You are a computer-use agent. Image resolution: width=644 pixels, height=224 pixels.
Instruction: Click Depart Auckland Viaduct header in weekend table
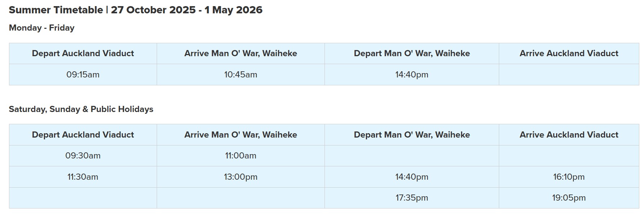point(83,135)
